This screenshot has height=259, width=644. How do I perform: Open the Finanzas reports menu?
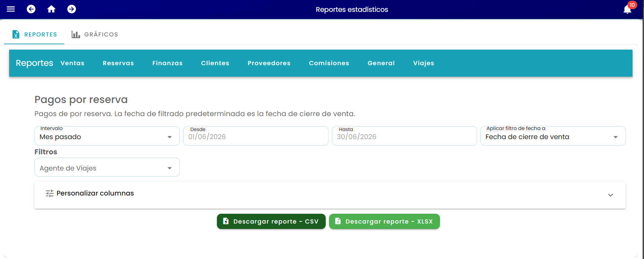click(x=167, y=63)
